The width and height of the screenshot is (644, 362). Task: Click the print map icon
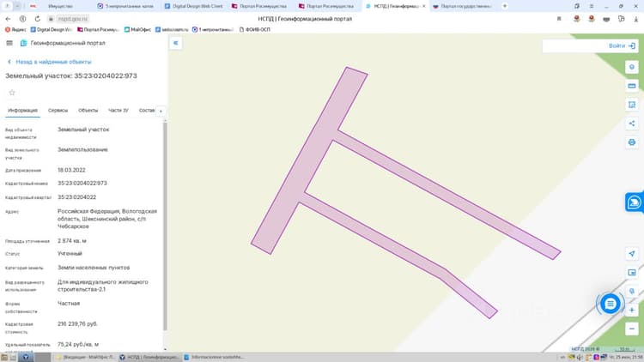[x=632, y=142]
